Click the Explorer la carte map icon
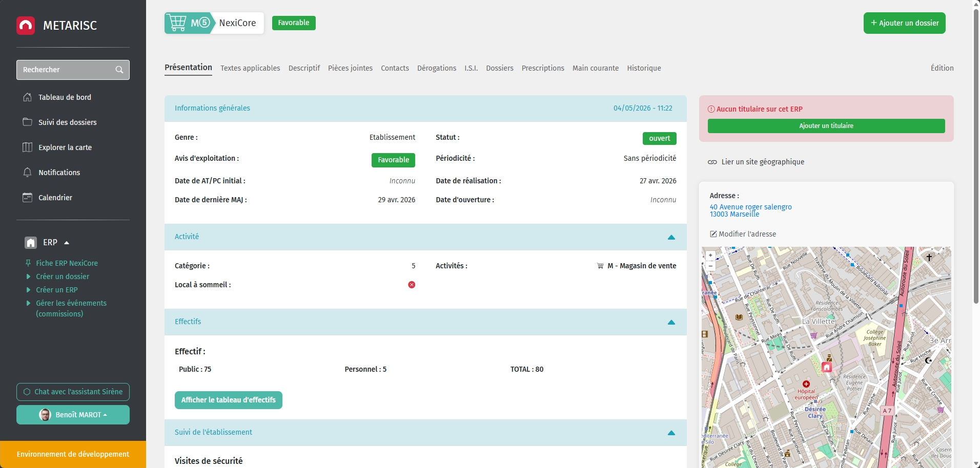This screenshot has height=468, width=980. (x=28, y=147)
